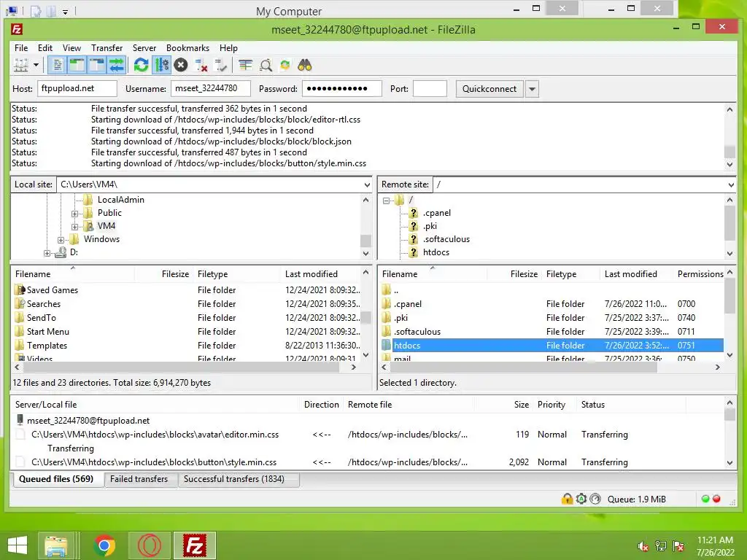Open Google Chrome from the taskbar
747x560 pixels.
[x=104, y=545]
